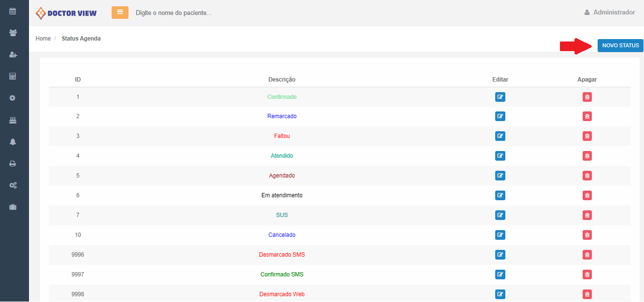Delete the Faltou status row
Image resolution: width=644 pixels, height=302 pixels.
[x=587, y=136]
